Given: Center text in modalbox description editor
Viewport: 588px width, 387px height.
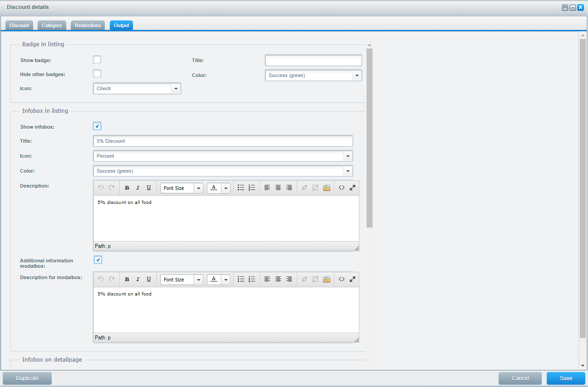Looking at the screenshot, I should [x=278, y=280].
